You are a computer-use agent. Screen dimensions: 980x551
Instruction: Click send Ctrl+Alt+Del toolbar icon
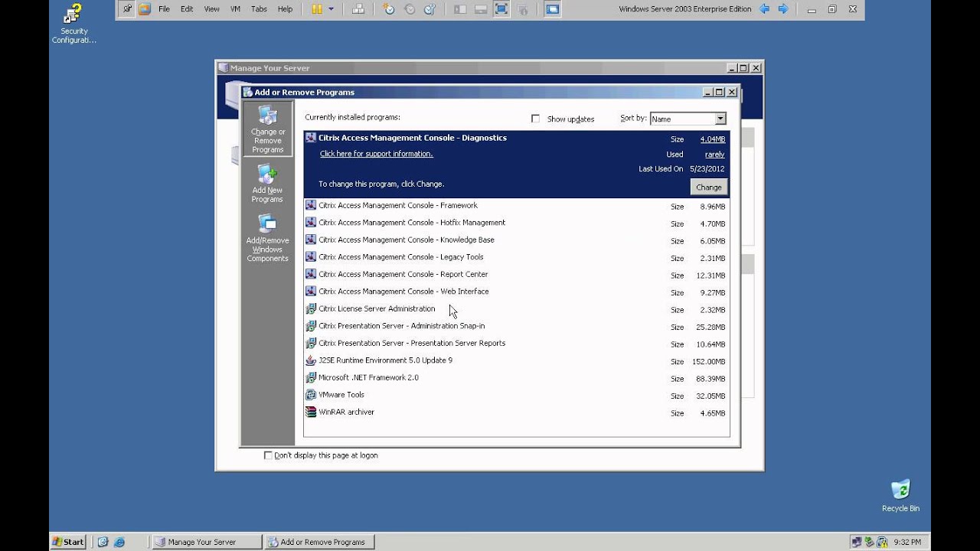point(358,9)
